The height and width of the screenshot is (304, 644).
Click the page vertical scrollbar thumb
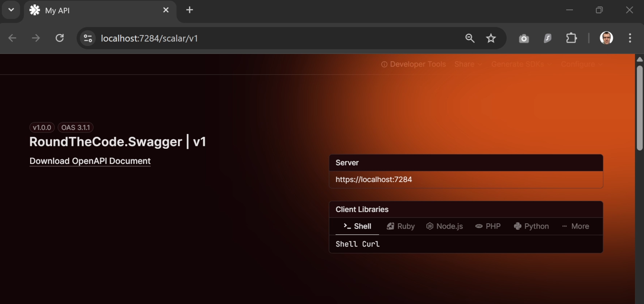640,107
